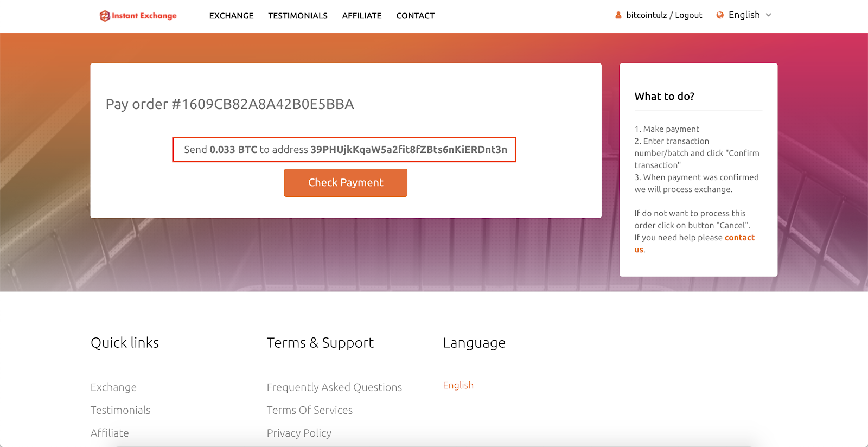Click the Check Payment button

coord(346,183)
